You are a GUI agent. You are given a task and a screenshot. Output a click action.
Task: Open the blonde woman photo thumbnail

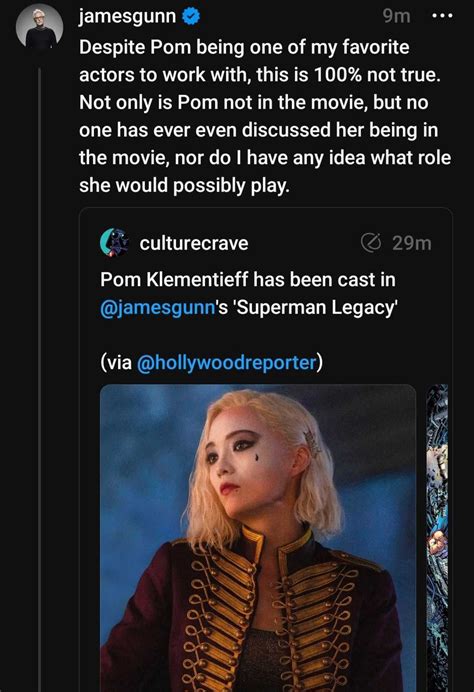pyautogui.click(x=258, y=538)
